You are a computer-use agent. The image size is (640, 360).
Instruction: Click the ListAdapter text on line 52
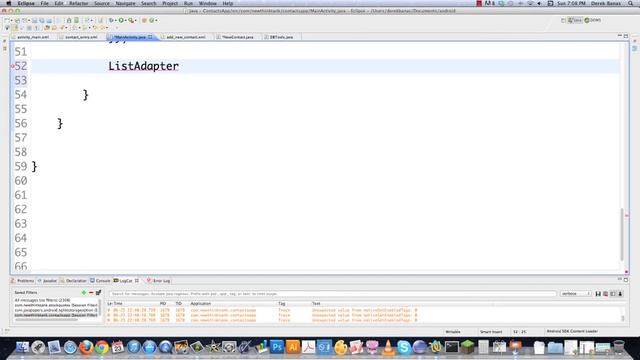click(x=144, y=66)
